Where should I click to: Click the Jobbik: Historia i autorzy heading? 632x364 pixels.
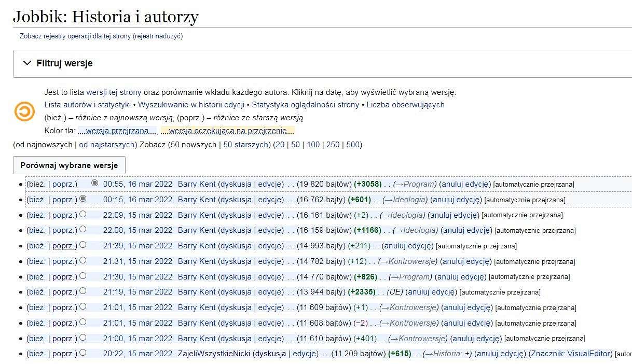point(106,17)
